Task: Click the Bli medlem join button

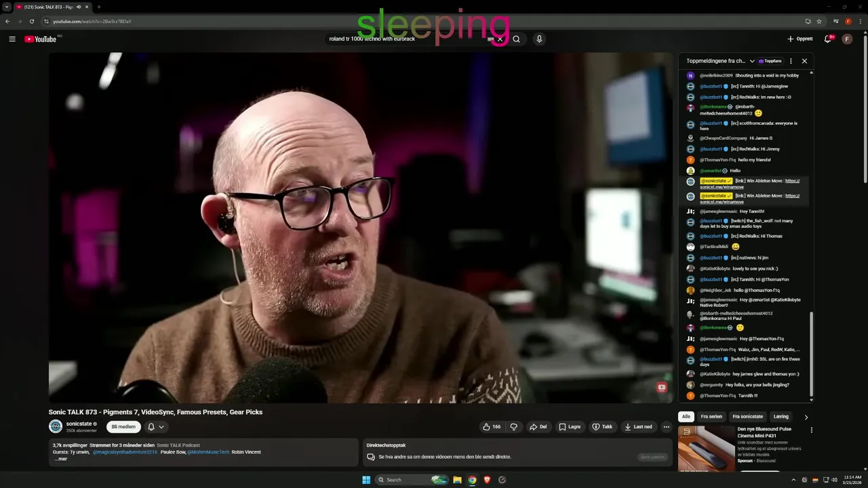Action: pos(123,427)
